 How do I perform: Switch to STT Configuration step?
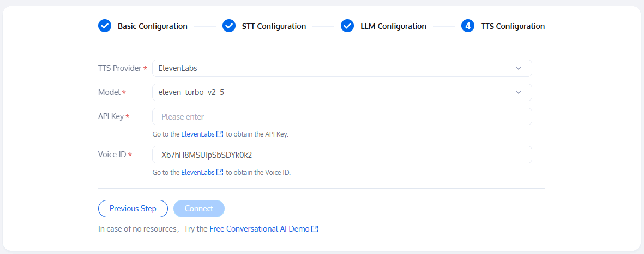tap(274, 26)
